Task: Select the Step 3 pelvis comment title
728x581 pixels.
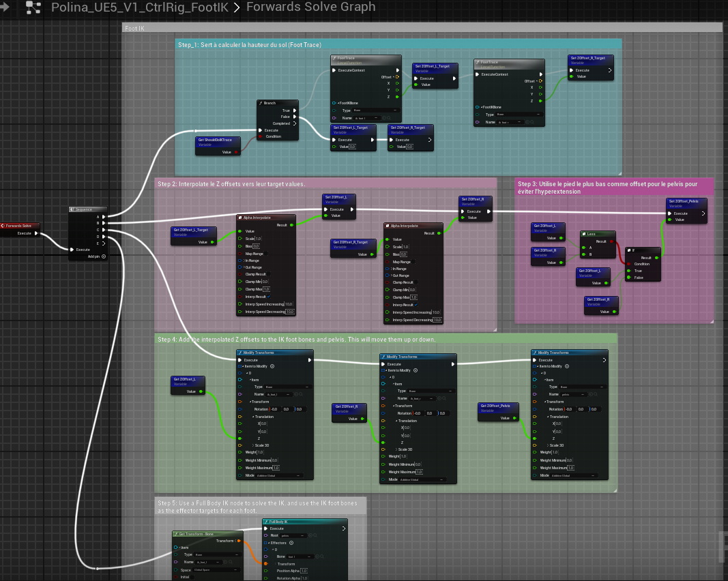Action: pyautogui.click(x=608, y=188)
